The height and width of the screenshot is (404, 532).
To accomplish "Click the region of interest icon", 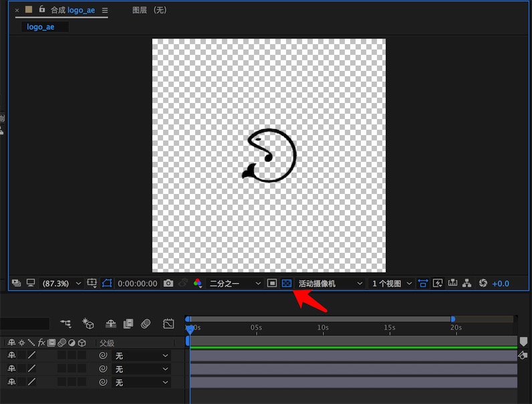I will [x=272, y=284].
